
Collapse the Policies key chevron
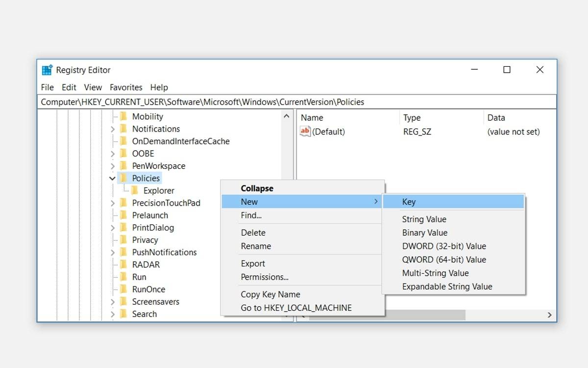coord(112,178)
